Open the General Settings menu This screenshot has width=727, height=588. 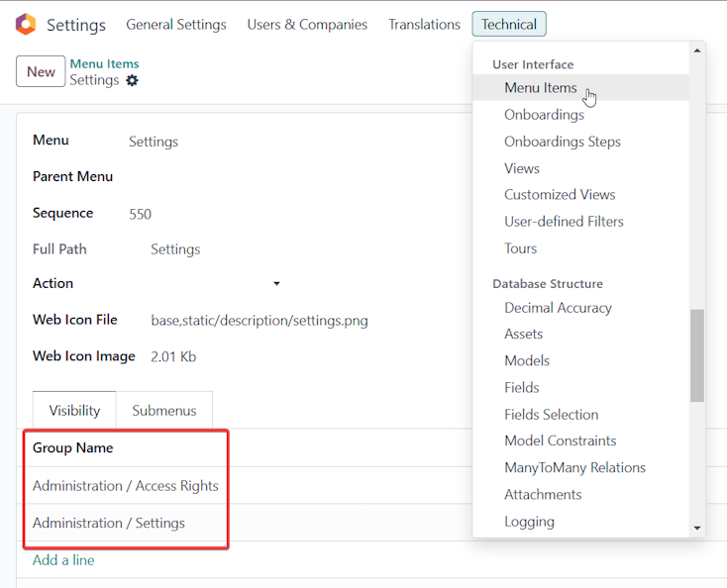176,24
